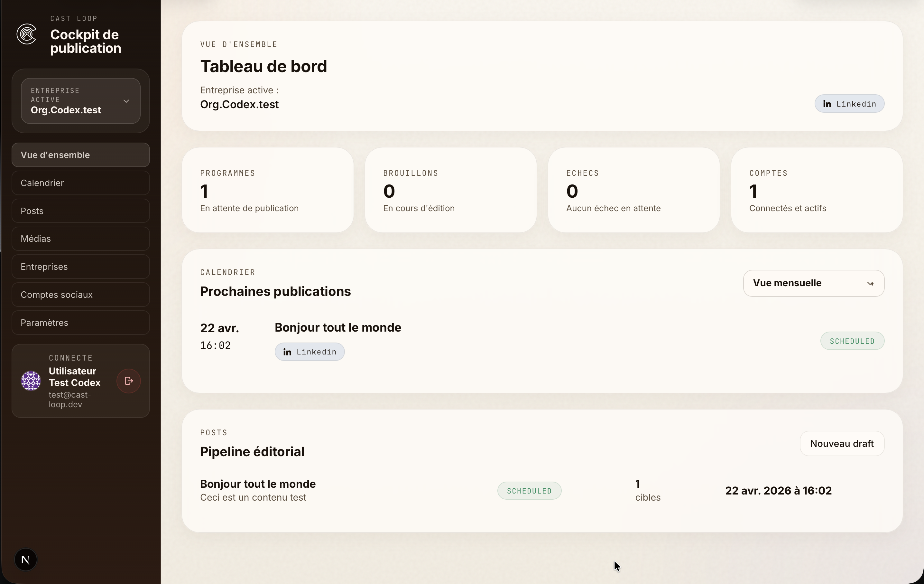Click the Nouveau draft button
Screen dimensions: 924x584
[842, 443]
